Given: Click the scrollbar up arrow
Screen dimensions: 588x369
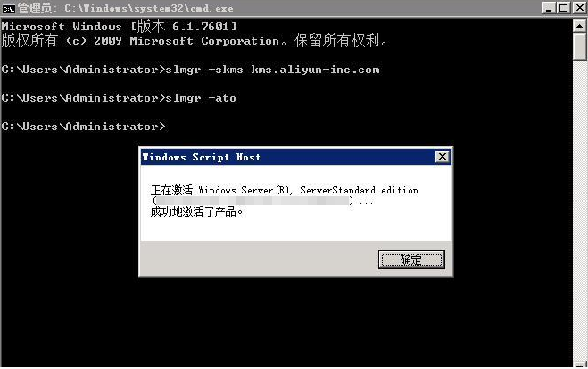Looking at the screenshot, I should pyautogui.click(x=580, y=26).
